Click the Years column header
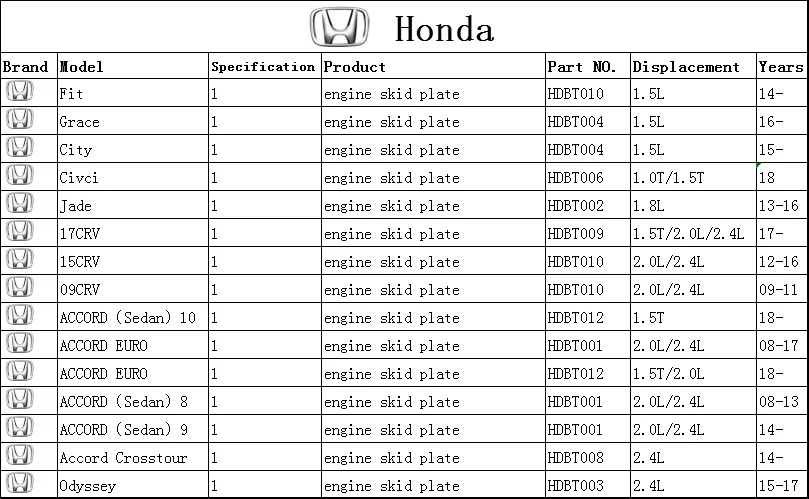Screen dimensions: 809x499 pos(781,67)
